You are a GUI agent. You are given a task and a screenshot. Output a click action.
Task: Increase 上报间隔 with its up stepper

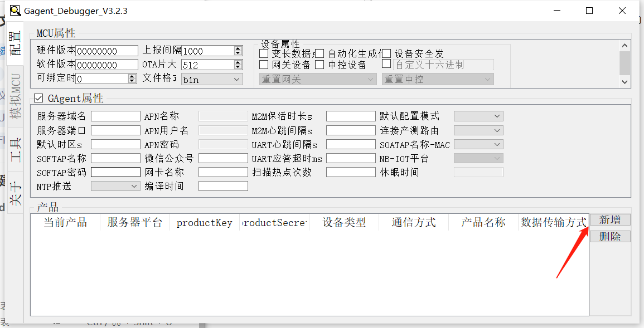pos(239,48)
